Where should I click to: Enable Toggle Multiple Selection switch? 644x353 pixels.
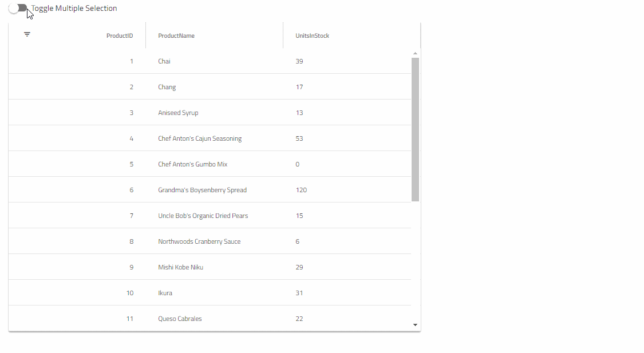click(18, 8)
